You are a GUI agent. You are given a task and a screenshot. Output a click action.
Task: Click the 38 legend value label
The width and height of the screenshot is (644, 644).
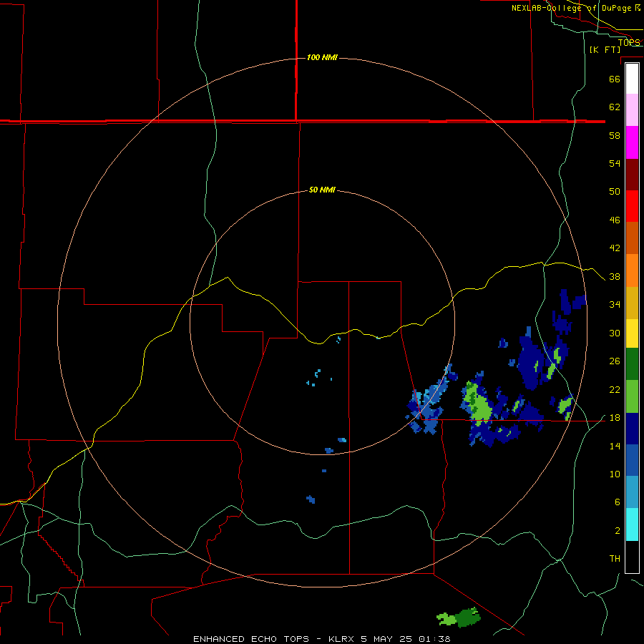(615, 276)
